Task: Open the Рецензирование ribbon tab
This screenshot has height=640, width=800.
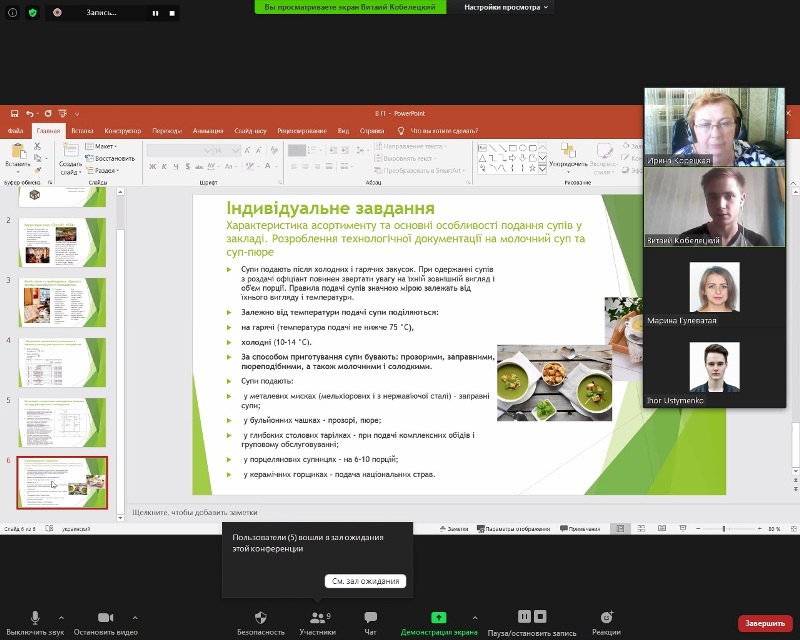Action: click(x=302, y=131)
